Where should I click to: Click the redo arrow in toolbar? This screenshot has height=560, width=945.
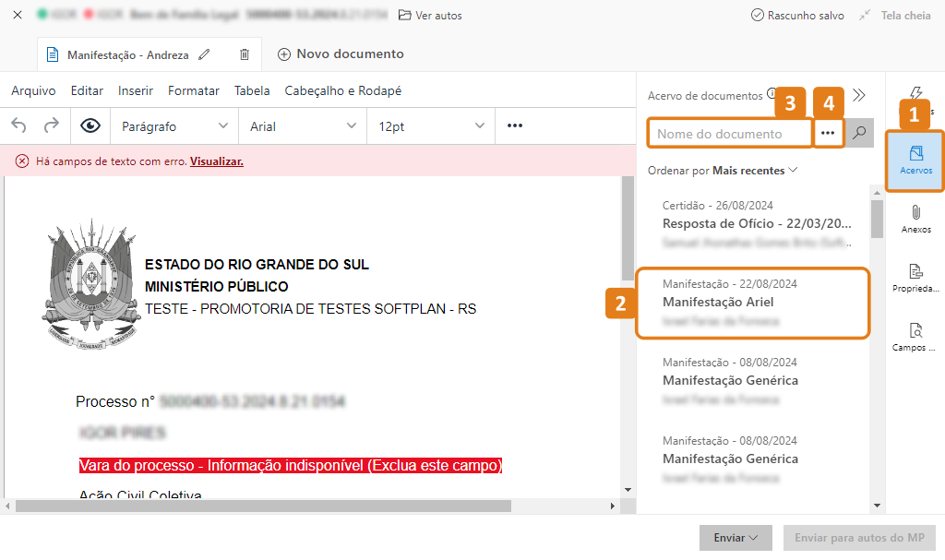pos(52,125)
